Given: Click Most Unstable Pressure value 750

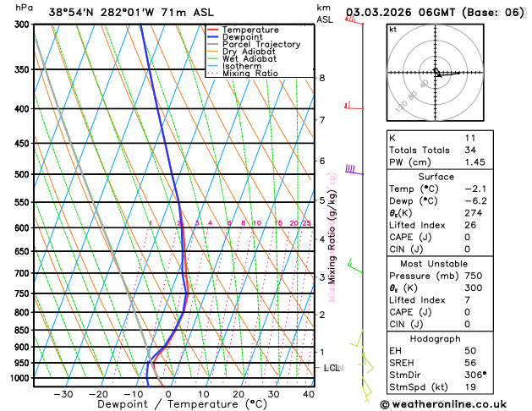Looking at the screenshot, I should (474, 276).
